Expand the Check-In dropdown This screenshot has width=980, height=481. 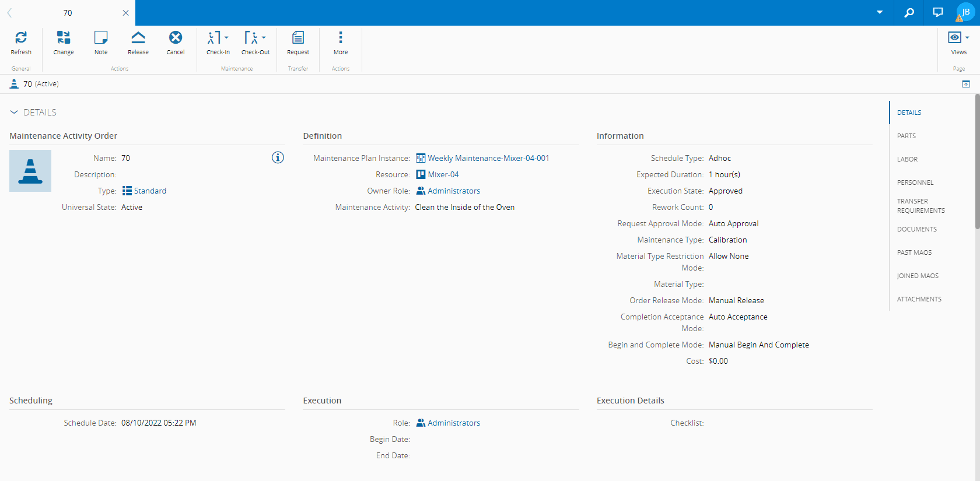pos(226,37)
